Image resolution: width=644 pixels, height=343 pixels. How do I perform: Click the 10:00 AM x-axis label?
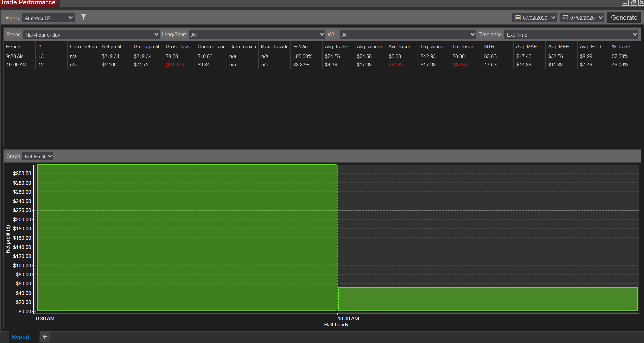[348, 319]
